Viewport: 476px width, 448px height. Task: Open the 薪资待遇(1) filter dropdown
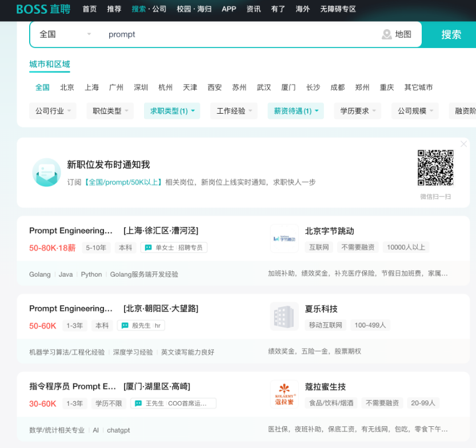click(x=296, y=111)
